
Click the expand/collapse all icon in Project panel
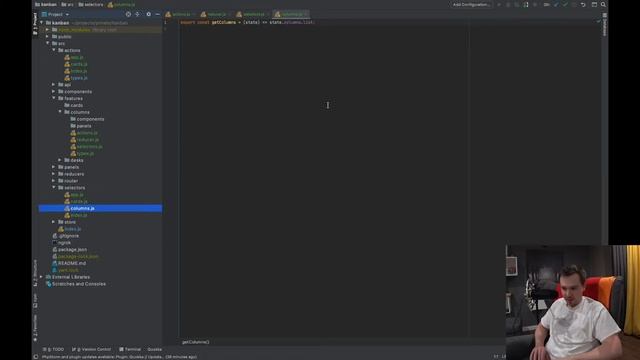137,14
